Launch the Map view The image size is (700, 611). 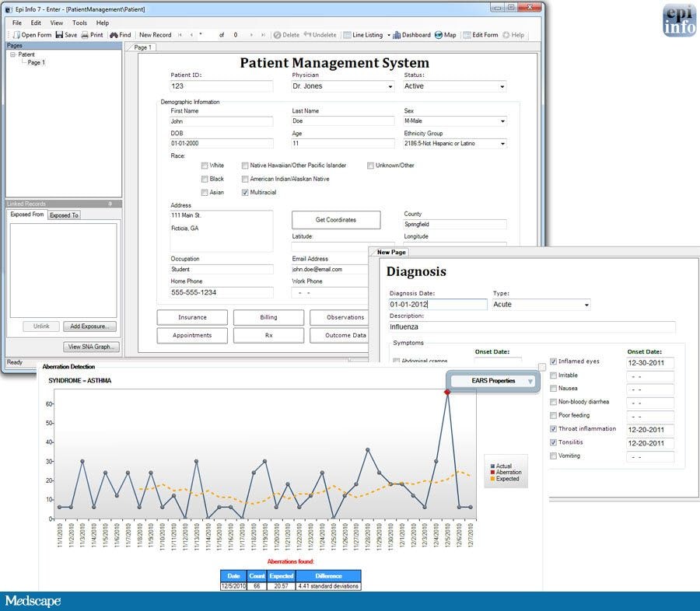pos(440,35)
